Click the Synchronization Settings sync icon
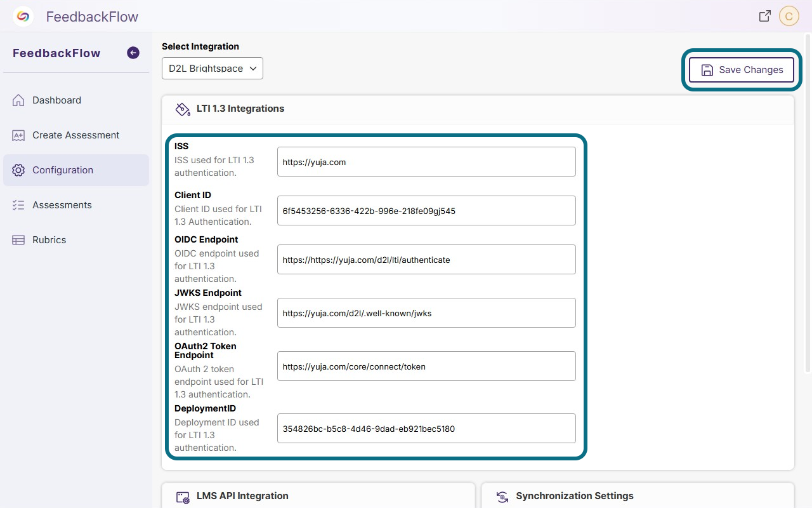This screenshot has width=812, height=508. click(502, 497)
